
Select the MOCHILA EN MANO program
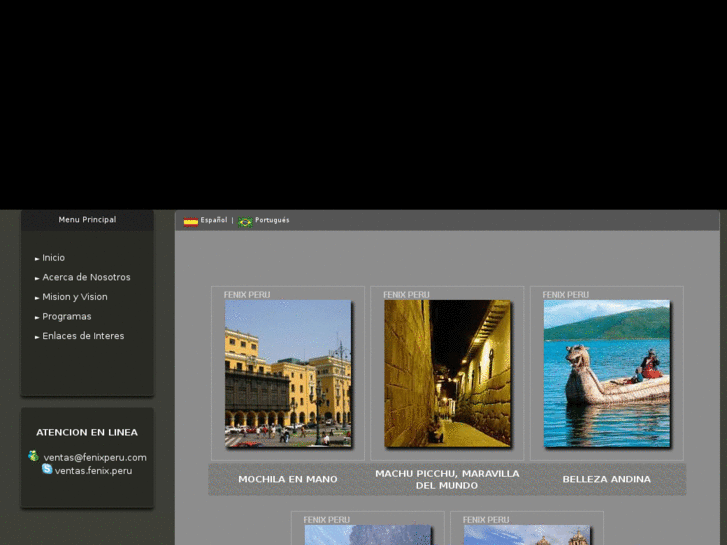point(288,479)
